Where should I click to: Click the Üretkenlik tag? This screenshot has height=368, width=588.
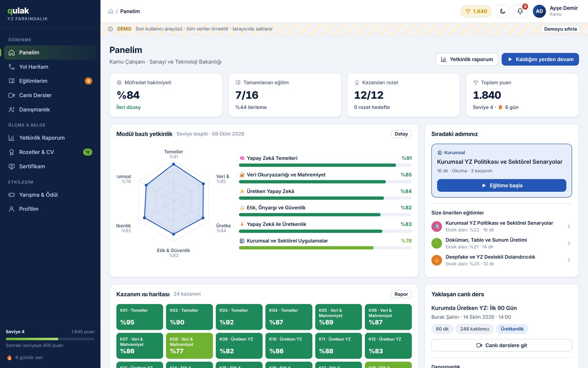[512, 329]
